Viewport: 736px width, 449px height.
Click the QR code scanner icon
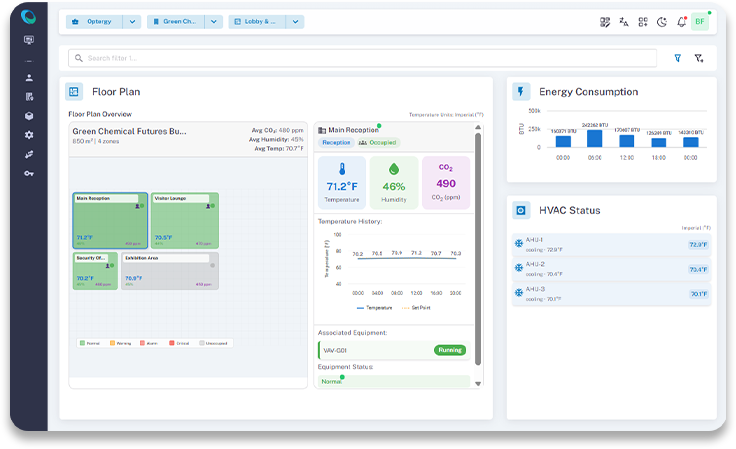point(605,22)
